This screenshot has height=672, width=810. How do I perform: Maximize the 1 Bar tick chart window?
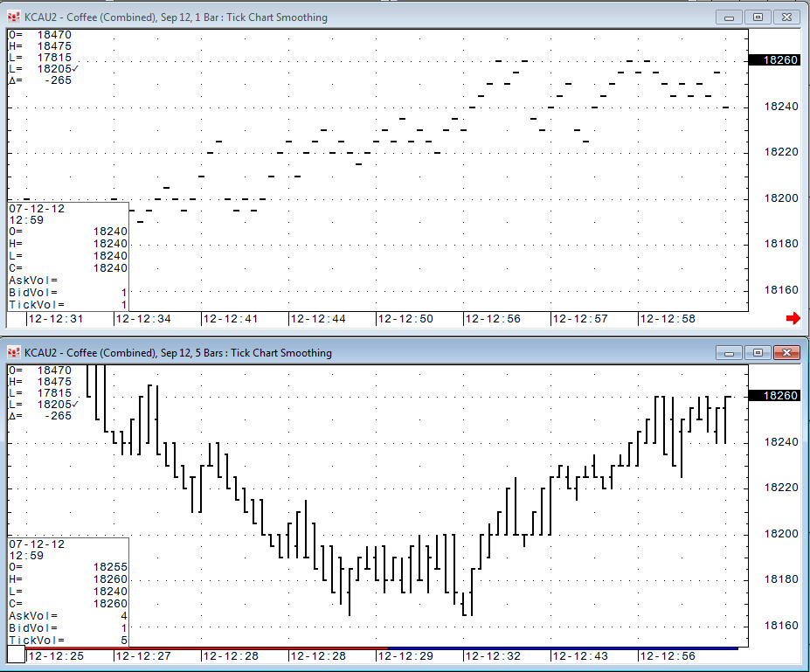758,17
